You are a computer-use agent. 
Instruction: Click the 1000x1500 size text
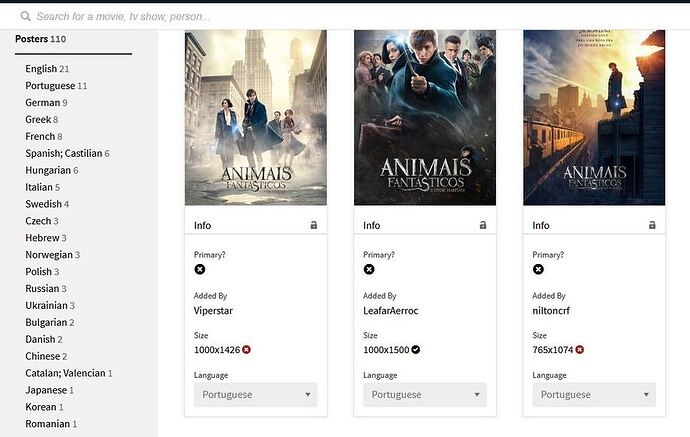[x=386, y=350]
